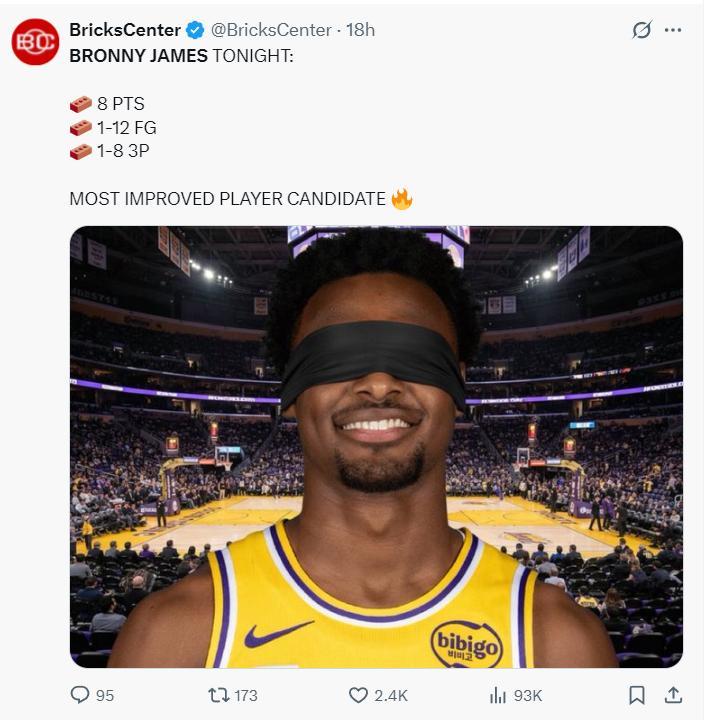Click the reply speech bubble icon
706x720 pixels.
coord(80,695)
